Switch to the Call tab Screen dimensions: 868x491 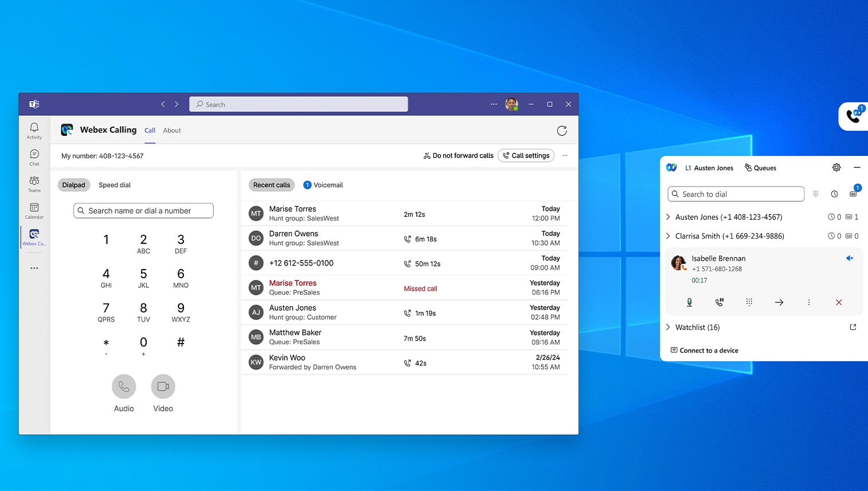150,130
